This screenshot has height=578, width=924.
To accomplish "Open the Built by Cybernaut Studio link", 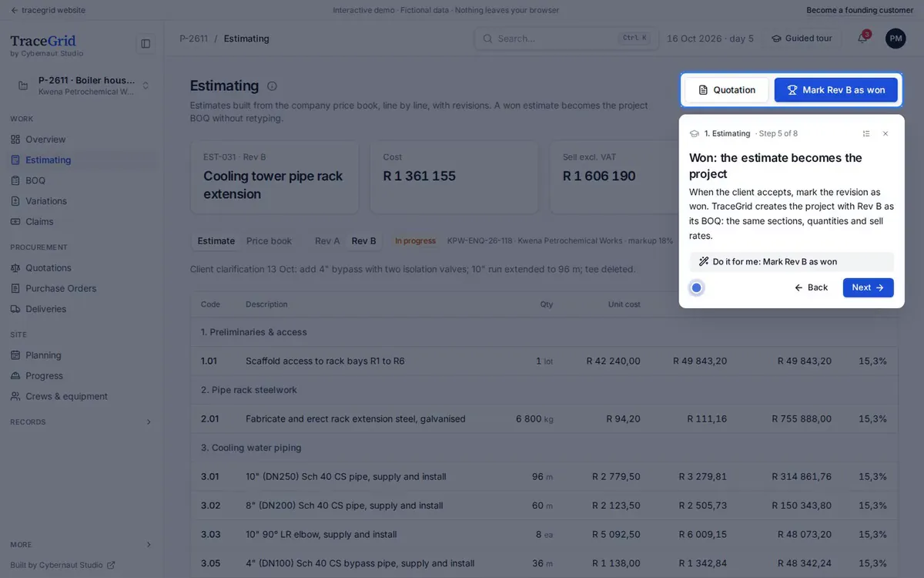I will point(62,565).
